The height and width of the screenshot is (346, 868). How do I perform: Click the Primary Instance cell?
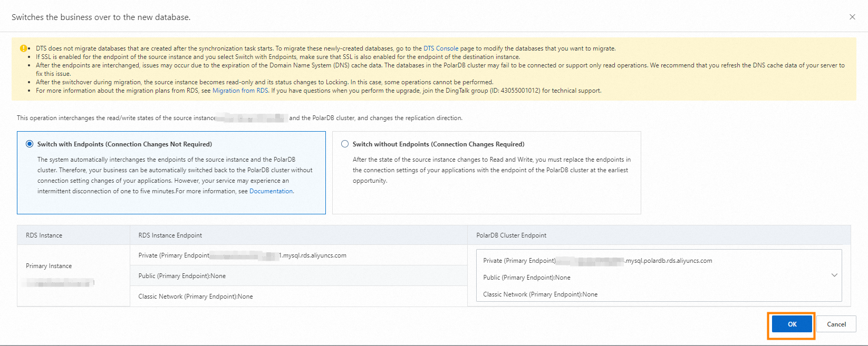pos(74,275)
